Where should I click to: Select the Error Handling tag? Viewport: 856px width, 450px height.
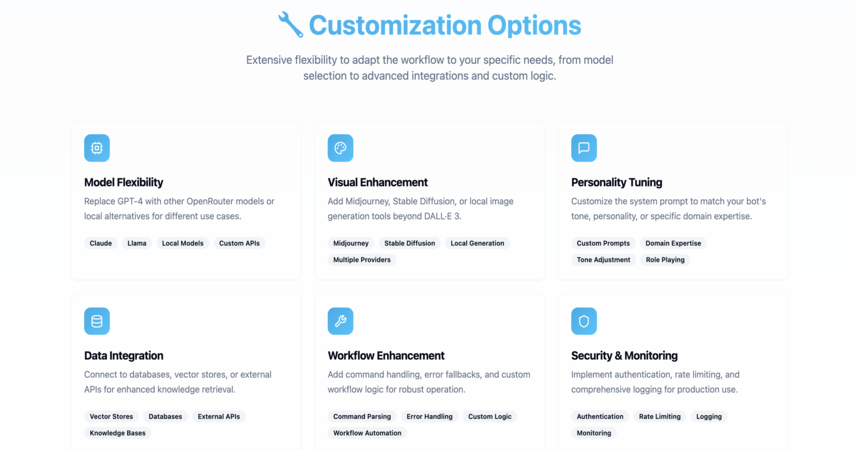coord(429,416)
